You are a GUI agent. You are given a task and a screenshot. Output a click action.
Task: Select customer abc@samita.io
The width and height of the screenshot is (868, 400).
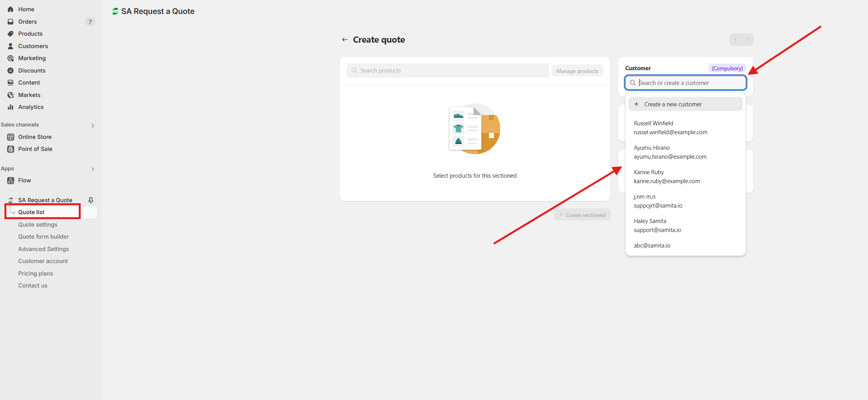point(686,246)
